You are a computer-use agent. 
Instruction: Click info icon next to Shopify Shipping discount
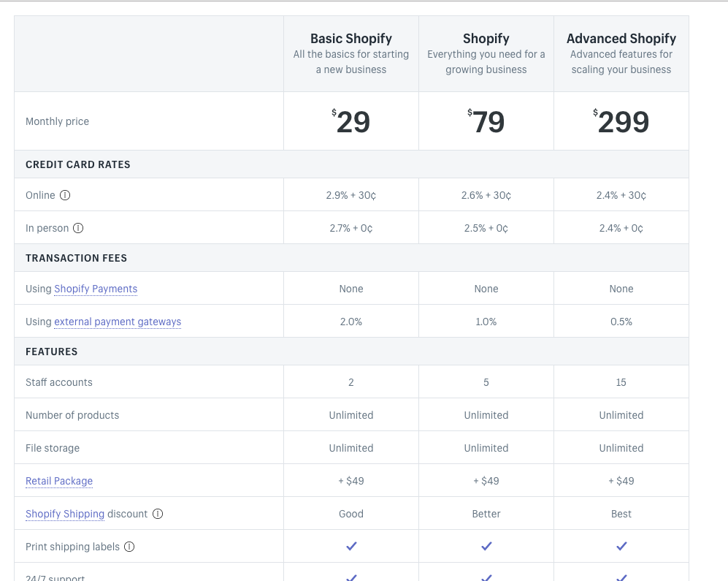[158, 514]
